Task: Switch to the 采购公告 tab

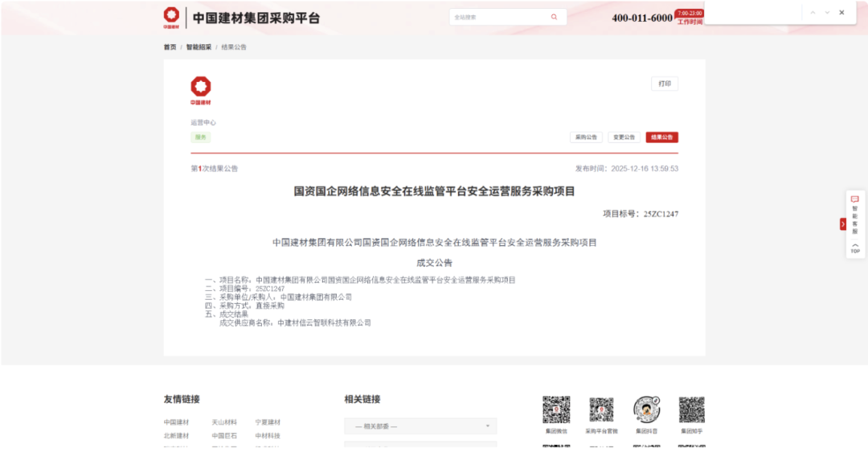Action: [x=586, y=138]
